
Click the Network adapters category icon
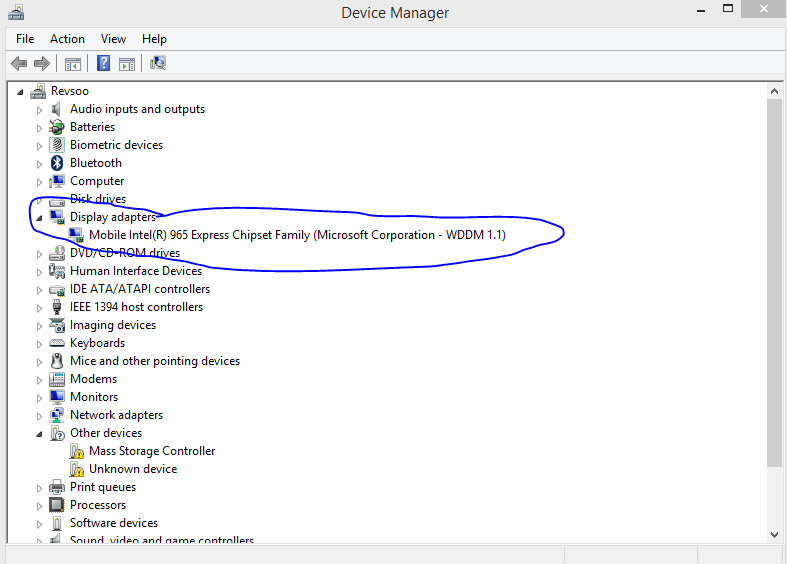57,415
